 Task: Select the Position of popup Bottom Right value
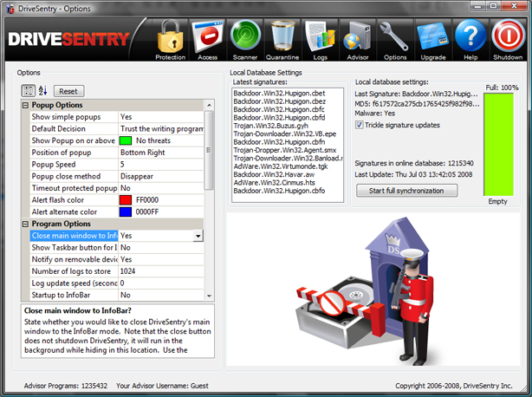pyautogui.click(x=161, y=153)
